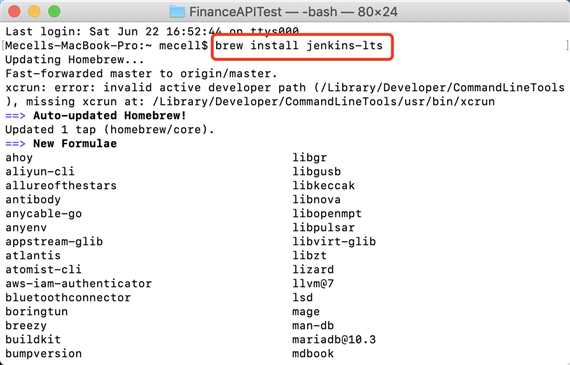The width and height of the screenshot is (570, 365).
Task: Click the formula name 'libkeccak'
Action: tap(324, 185)
